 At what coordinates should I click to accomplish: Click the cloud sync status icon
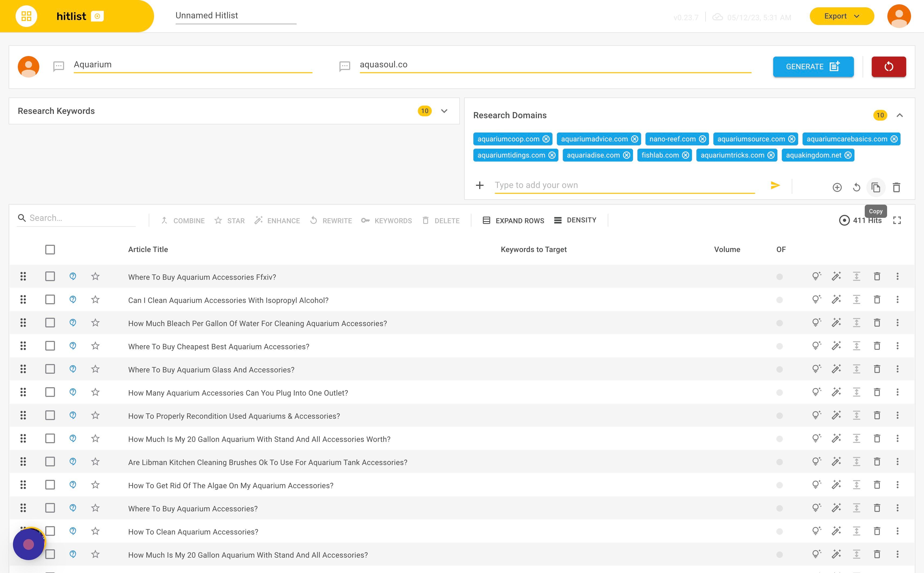717,17
